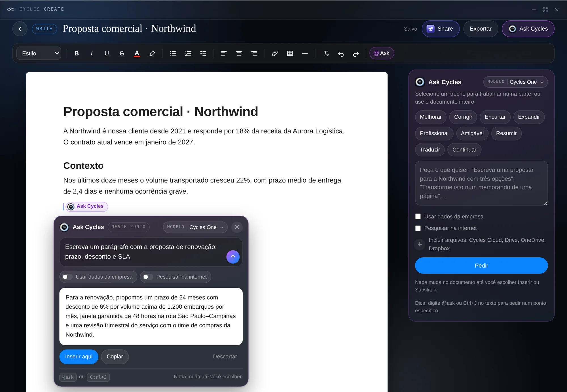The height and width of the screenshot is (392, 567).
Task: Insert a numbered list
Action: [x=188, y=53]
